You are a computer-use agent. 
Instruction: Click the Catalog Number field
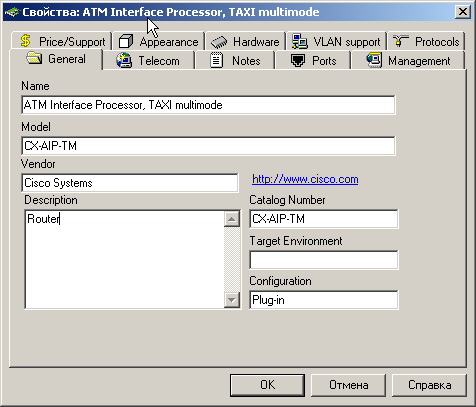[x=323, y=219]
